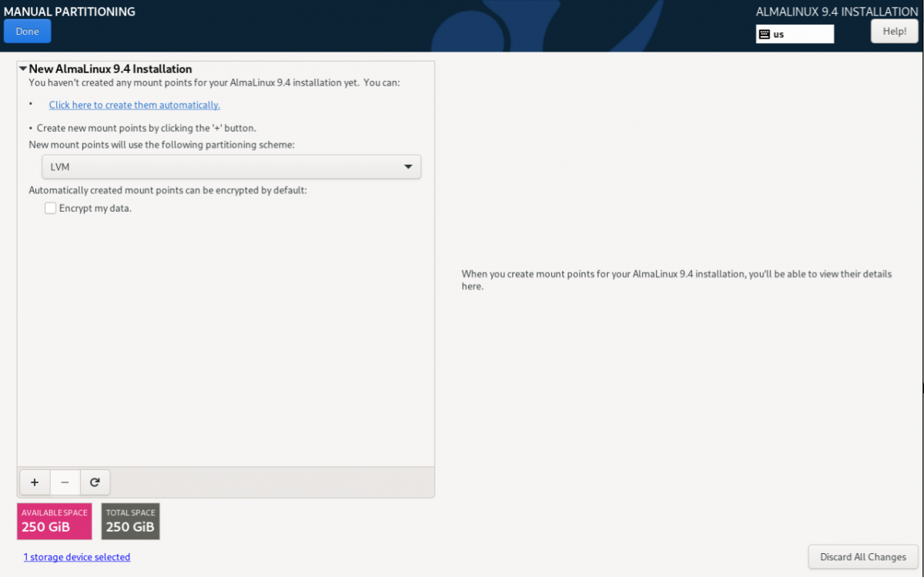Click the AlmaLinux 9.4 Installation header label
This screenshot has width=924, height=577.
(838, 12)
